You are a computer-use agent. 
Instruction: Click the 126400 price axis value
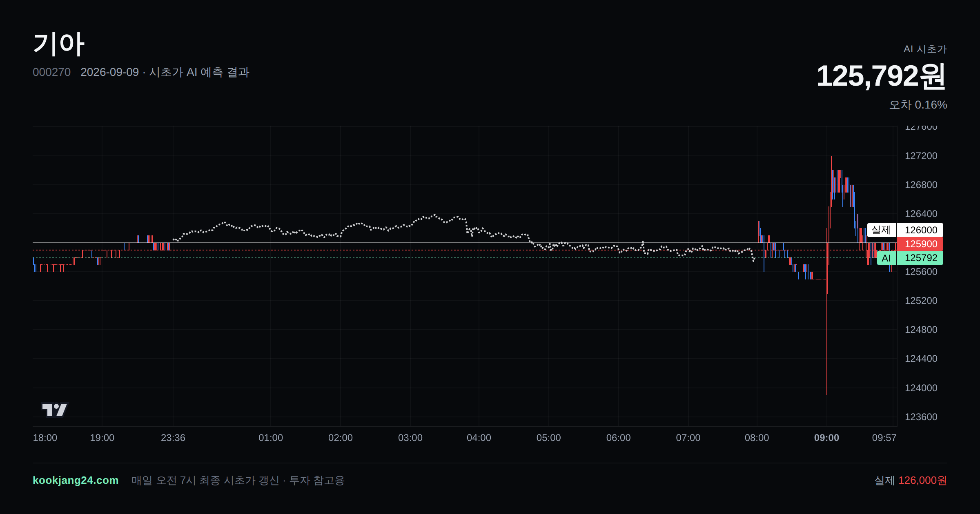tap(921, 214)
